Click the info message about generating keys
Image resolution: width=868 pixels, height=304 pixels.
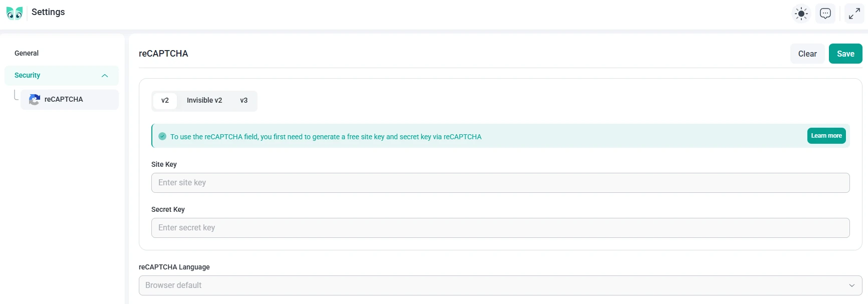(326, 137)
